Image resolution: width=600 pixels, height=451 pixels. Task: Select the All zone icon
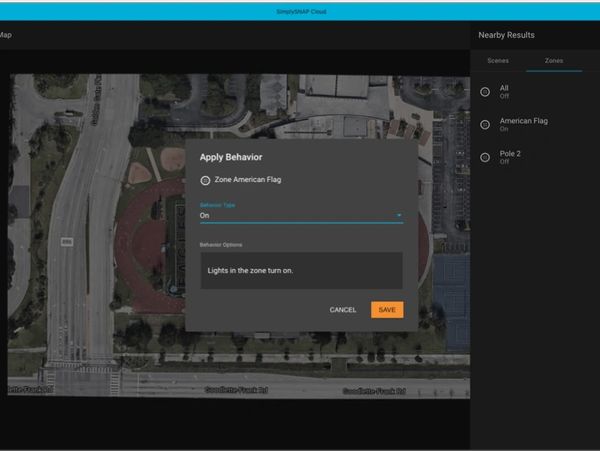[485, 92]
